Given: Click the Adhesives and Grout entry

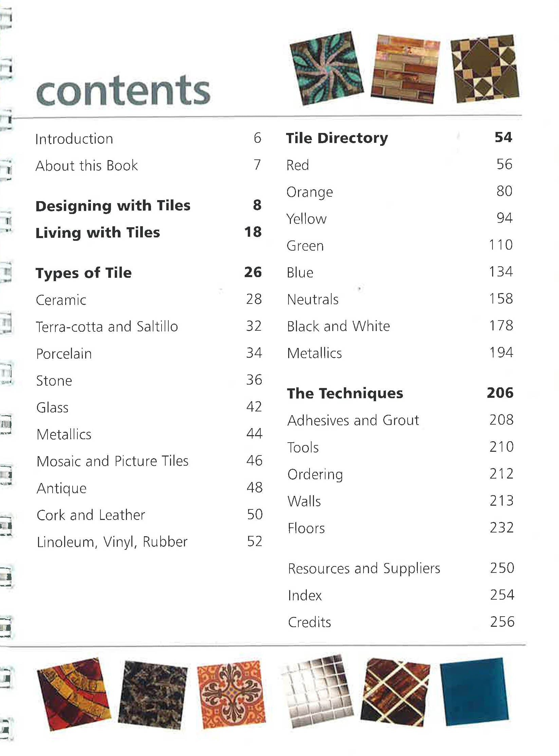Looking at the screenshot, I should [353, 421].
